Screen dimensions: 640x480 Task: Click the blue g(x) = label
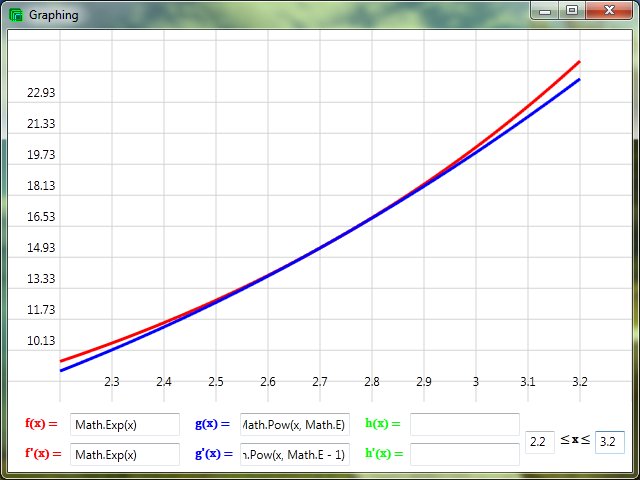tap(212, 424)
